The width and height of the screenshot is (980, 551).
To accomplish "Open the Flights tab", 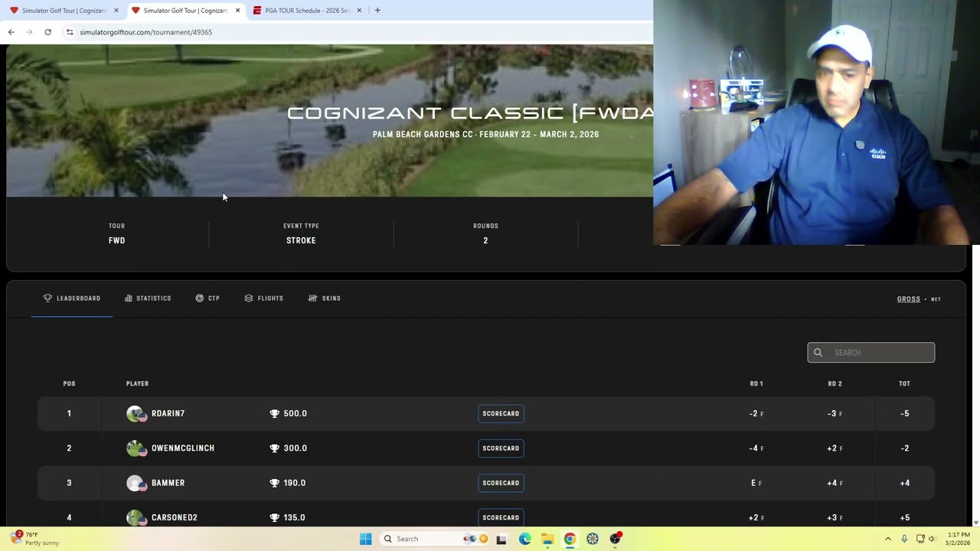I will click(x=264, y=298).
